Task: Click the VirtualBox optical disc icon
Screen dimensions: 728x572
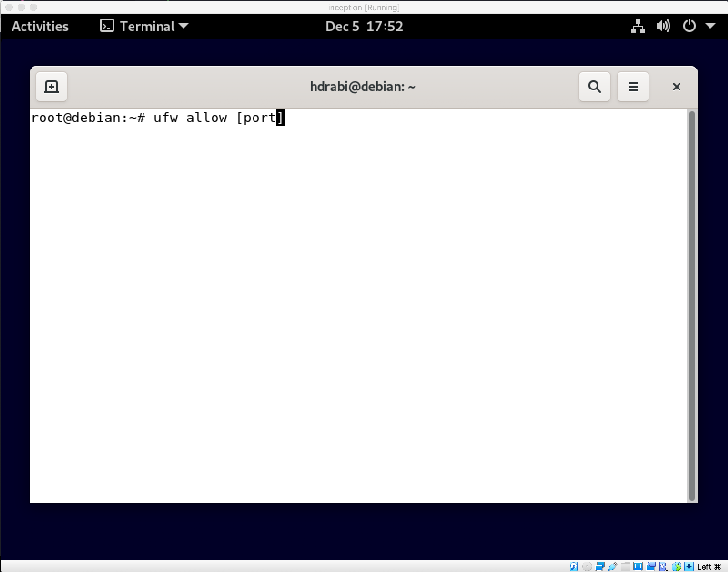Action: pos(587,566)
